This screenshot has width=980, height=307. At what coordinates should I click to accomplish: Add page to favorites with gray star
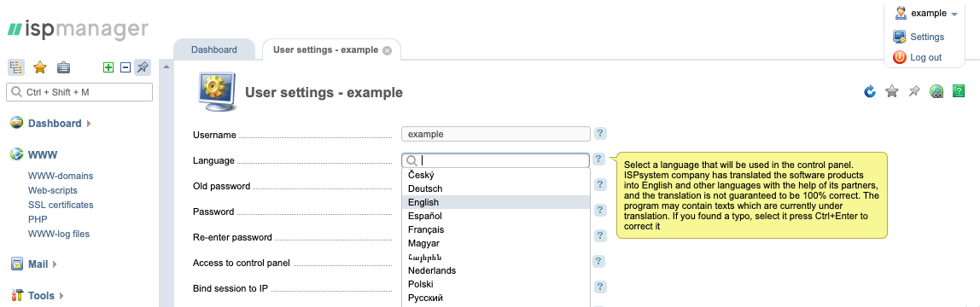click(x=892, y=92)
